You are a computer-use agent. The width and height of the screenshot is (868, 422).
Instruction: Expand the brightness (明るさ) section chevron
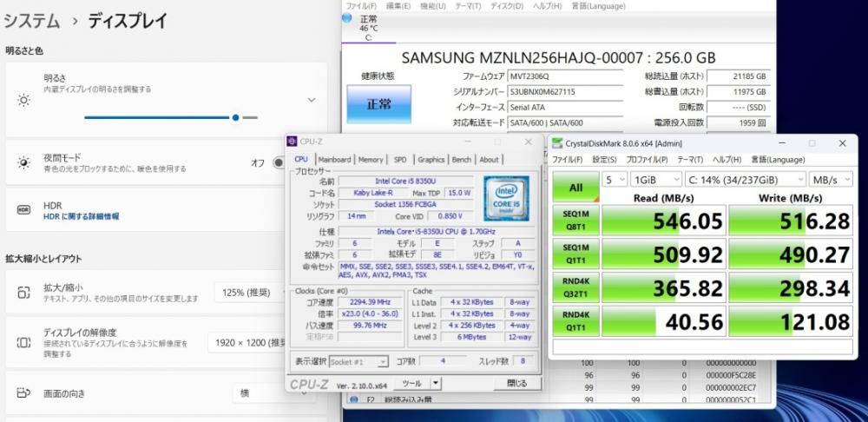(312, 100)
